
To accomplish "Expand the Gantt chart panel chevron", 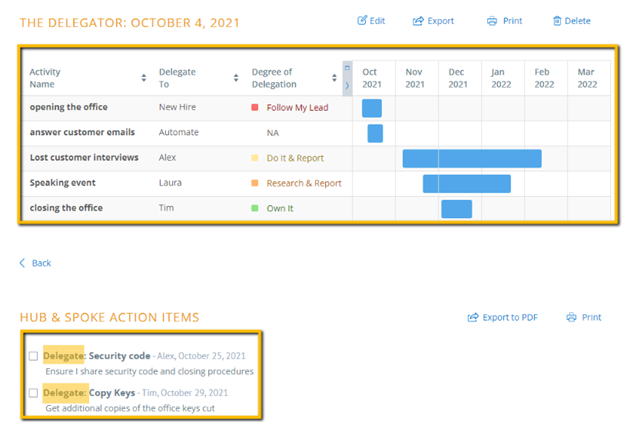I will tap(347, 85).
